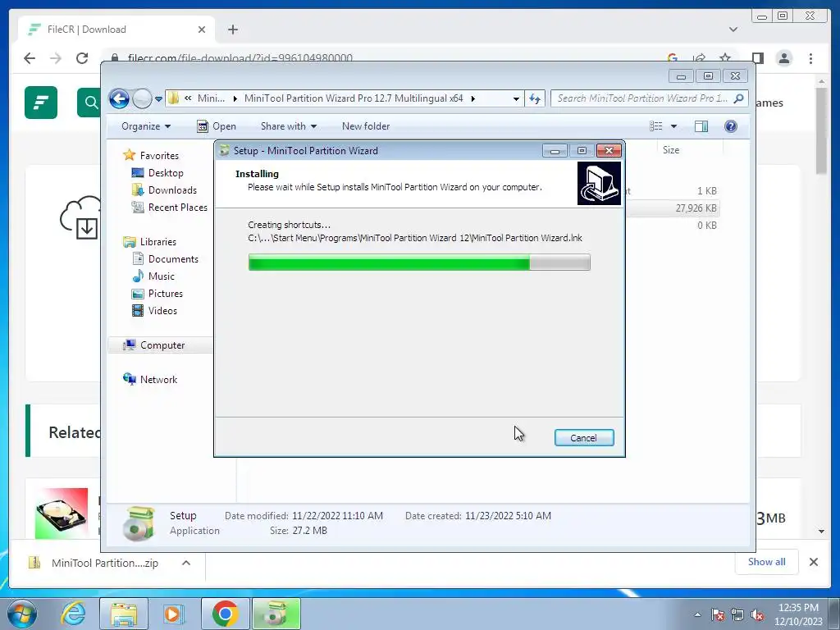
Task: Open a new Chrome tab
Action: pos(232,30)
